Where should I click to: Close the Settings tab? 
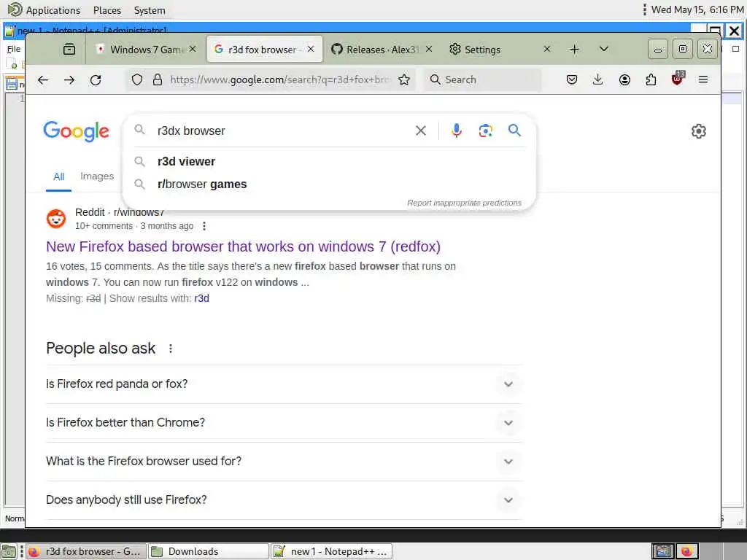pos(547,49)
